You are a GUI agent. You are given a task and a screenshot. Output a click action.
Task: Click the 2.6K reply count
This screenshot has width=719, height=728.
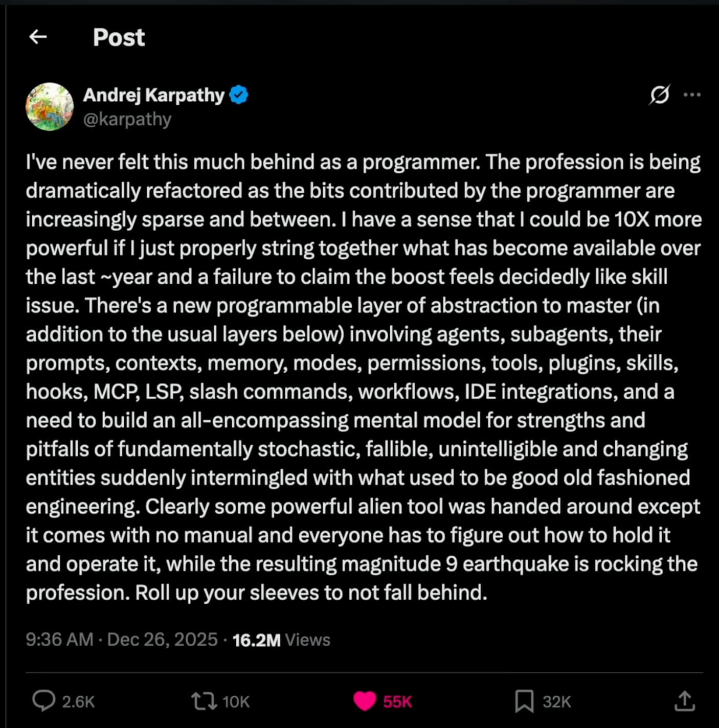click(78, 701)
